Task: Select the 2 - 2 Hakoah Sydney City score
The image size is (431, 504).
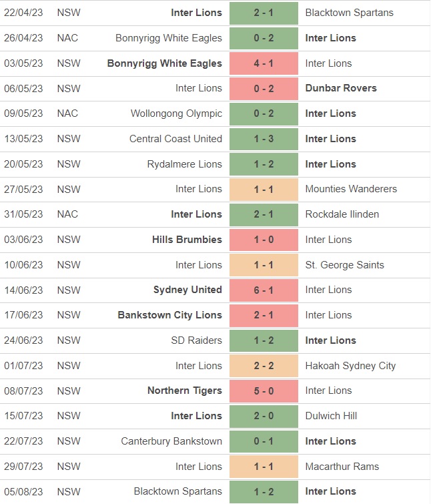Action: pyautogui.click(x=264, y=366)
